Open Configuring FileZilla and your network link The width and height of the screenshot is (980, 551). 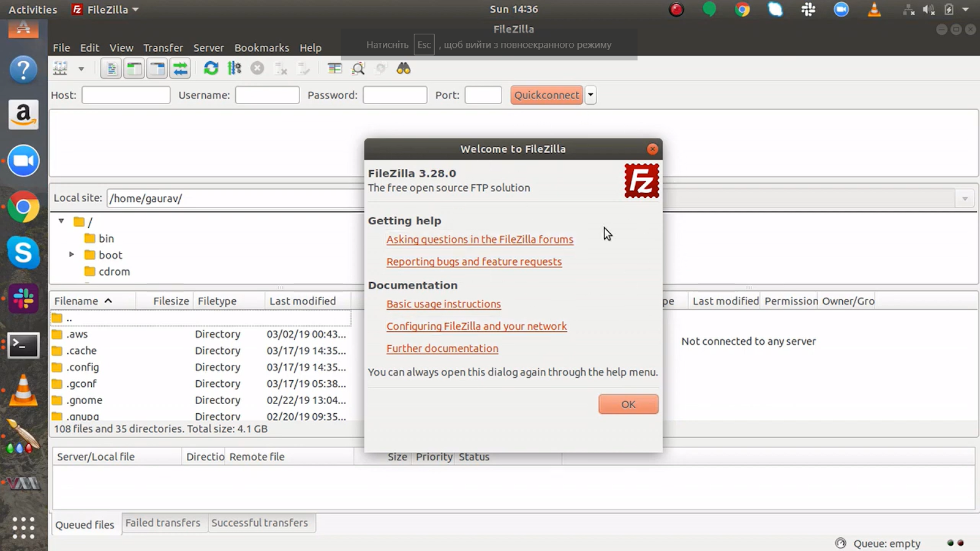(477, 326)
